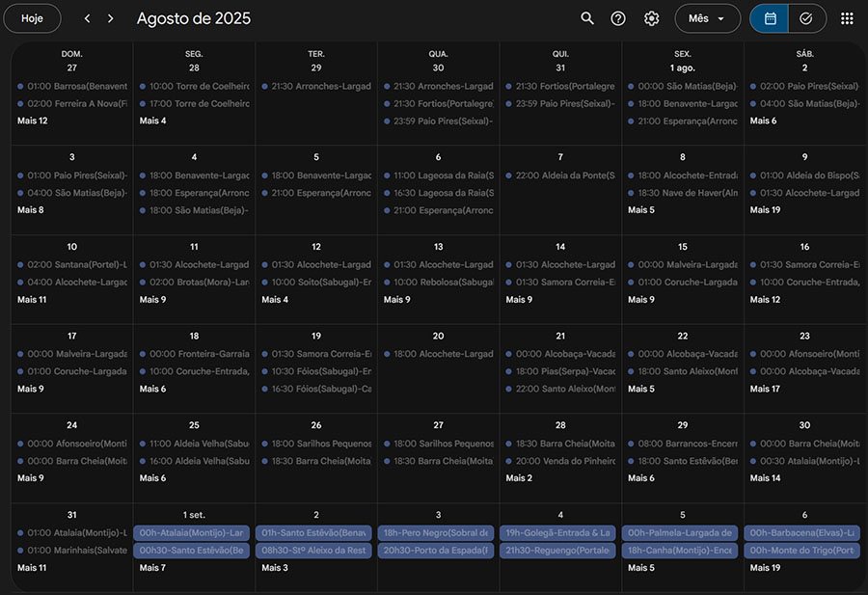Open event 02:00 Ferreira A Nova
This screenshot has height=595, width=868.
click(x=72, y=103)
